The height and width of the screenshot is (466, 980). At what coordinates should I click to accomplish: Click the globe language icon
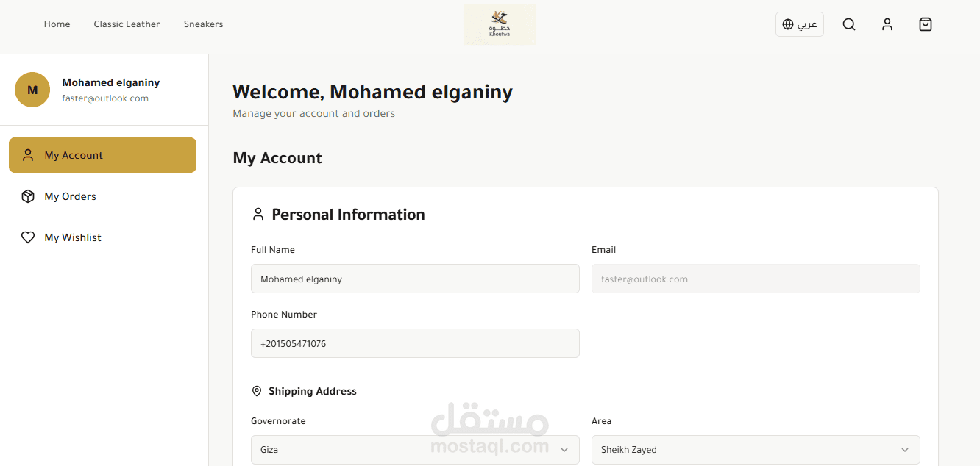point(788,24)
